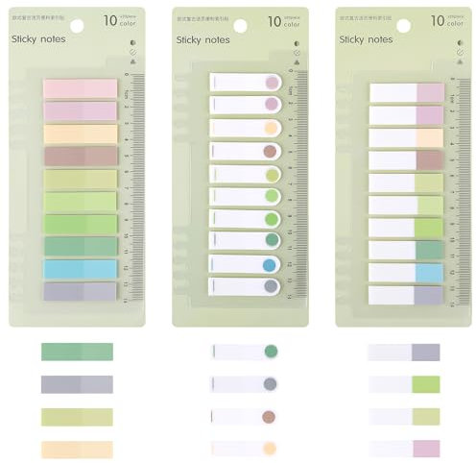
Task: Click the "Sticky notes" title on the left pack
Action: [38, 39]
